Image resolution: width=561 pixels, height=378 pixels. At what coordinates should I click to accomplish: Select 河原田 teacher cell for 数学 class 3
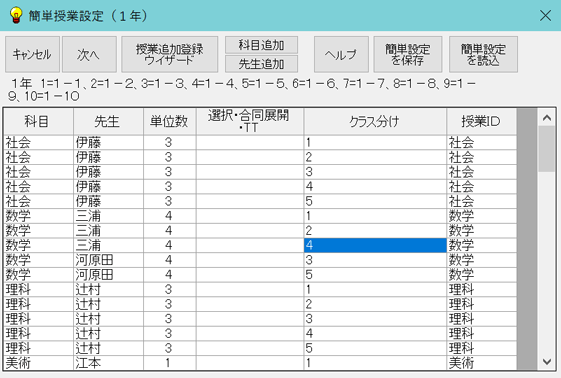[x=108, y=260]
